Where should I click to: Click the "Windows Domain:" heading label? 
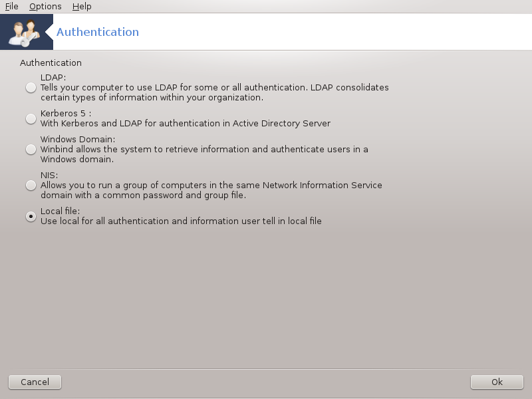point(78,139)
